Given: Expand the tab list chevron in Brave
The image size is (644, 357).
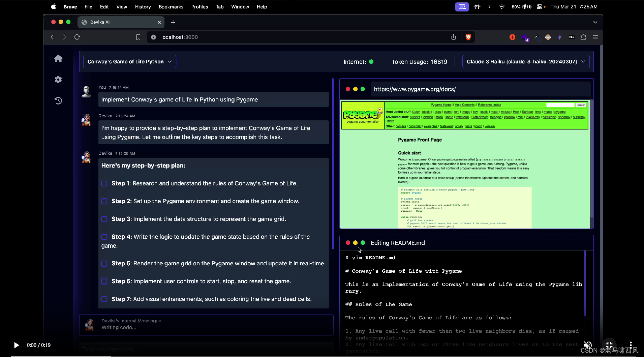Looking at the screenshot, I should click(x=595, y=22).
